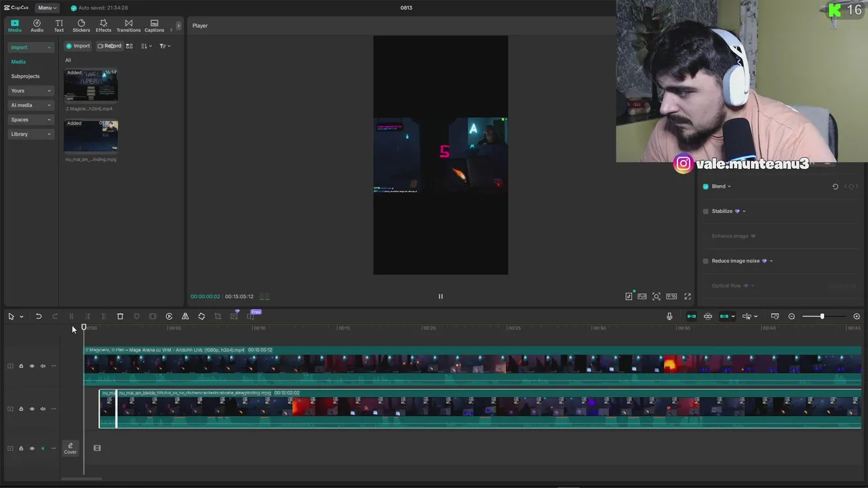Image resolution: width=868 pixels, height=488 pixels.
Task: Click the Mirror flip icon
Action: pyautogui.click(x=185, y=317)
